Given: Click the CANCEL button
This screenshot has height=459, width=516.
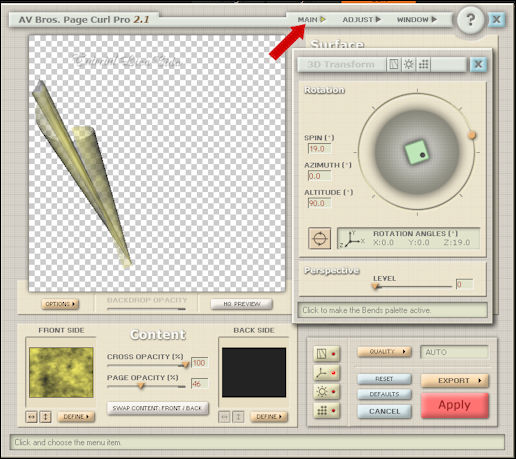Looking at the screenshot, I should pyautogui.click(x=384, y=411).
